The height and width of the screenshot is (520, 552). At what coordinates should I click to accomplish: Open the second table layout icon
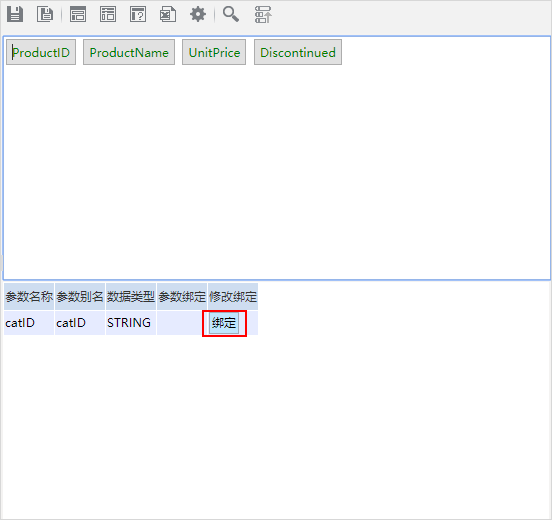click(x=108, y=14)
